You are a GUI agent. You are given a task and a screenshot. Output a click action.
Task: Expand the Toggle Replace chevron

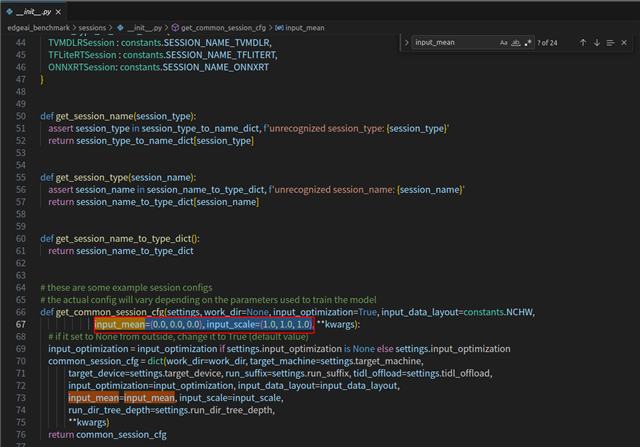click(406, 43)
